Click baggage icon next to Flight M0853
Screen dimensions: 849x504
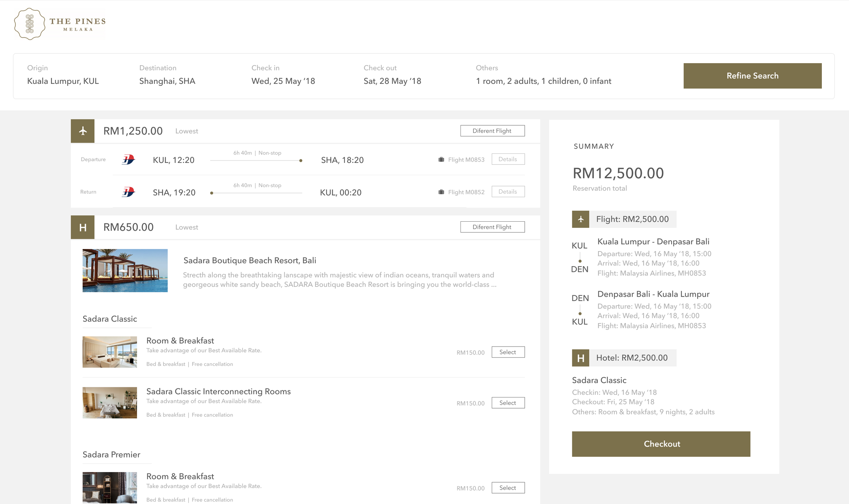[441, 160]
